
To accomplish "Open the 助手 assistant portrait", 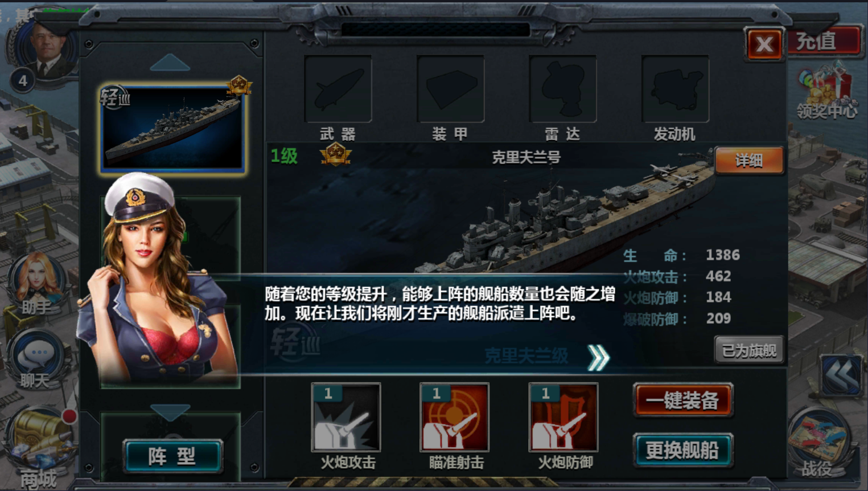I will tap(38, 280).
